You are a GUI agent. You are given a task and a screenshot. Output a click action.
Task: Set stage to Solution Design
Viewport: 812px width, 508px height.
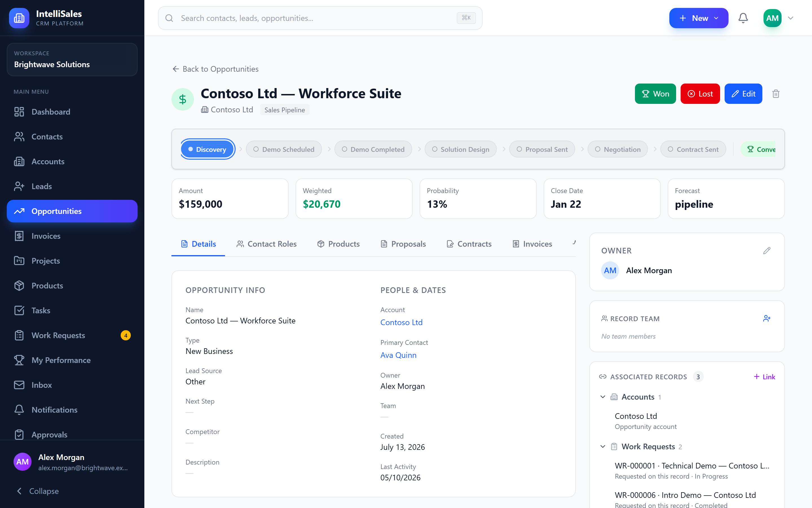pyautogui.click(x=460, y=149)
